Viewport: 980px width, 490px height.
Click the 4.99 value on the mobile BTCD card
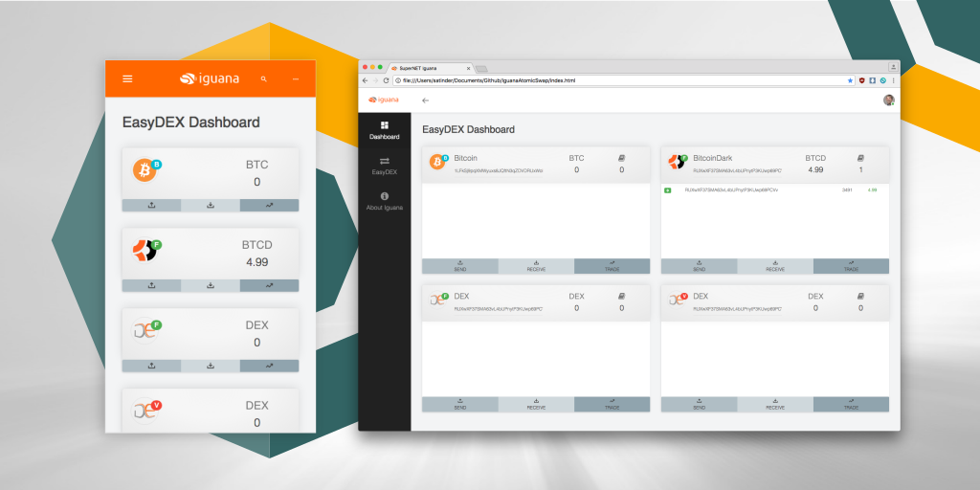(256, 262)
